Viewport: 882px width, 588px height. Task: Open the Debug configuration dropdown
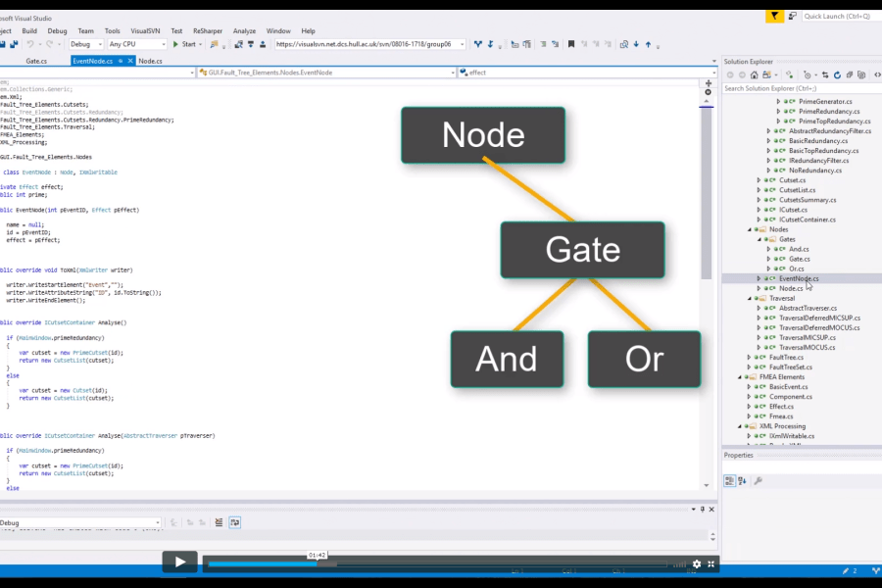pos(86,44)
